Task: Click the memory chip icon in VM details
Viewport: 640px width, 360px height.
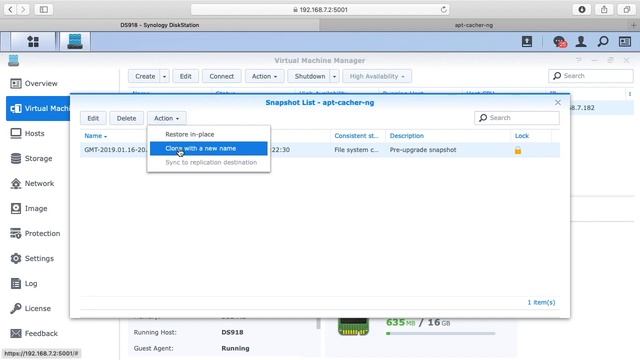Action: click(x=353, y=326)
